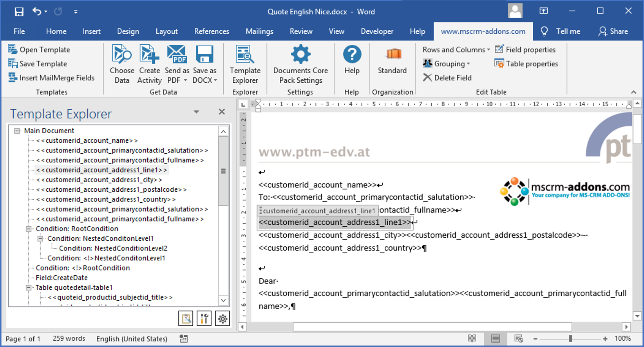Open Rows and Columns dropdown

[x=456, y=50]
